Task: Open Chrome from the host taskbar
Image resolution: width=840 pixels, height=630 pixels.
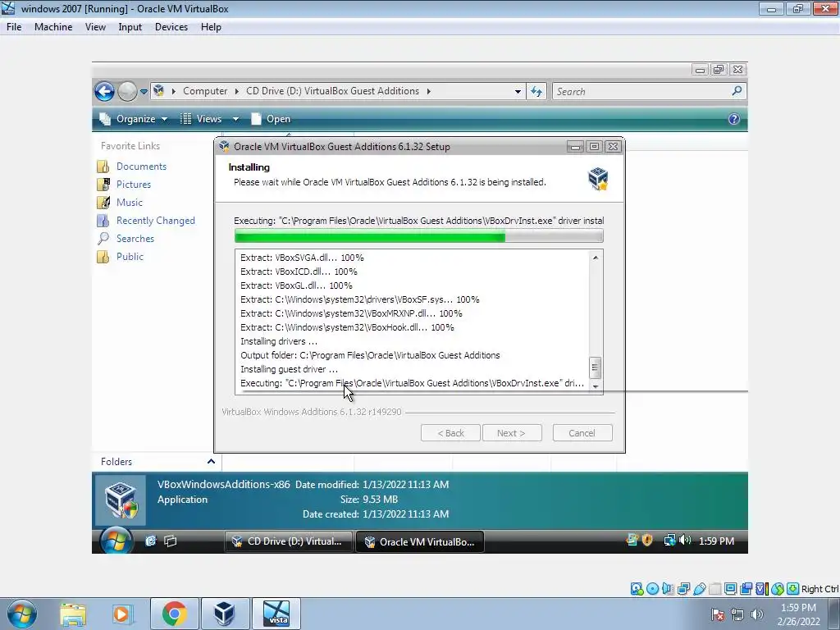Action: pyautogui.click(x=174, y=614)
